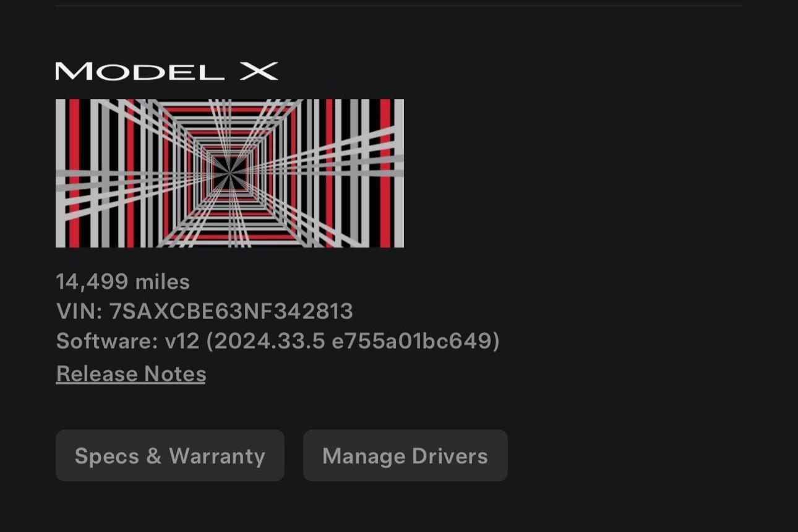The image size is (798, 532).
Task: Click the Software: label
Action: [107, 341]
